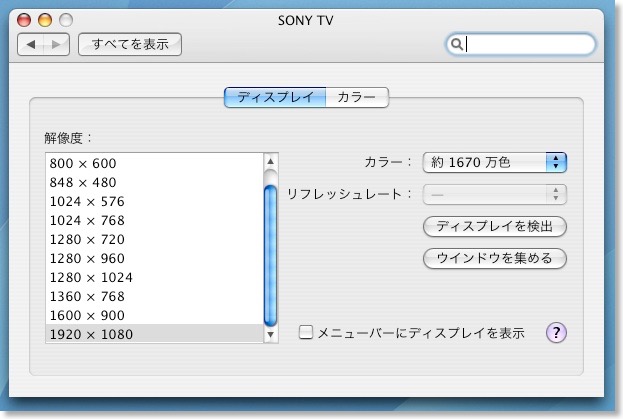Click the blue resolution list scrollbar thumb
The image size is (623, 419).
coord(271,255)
